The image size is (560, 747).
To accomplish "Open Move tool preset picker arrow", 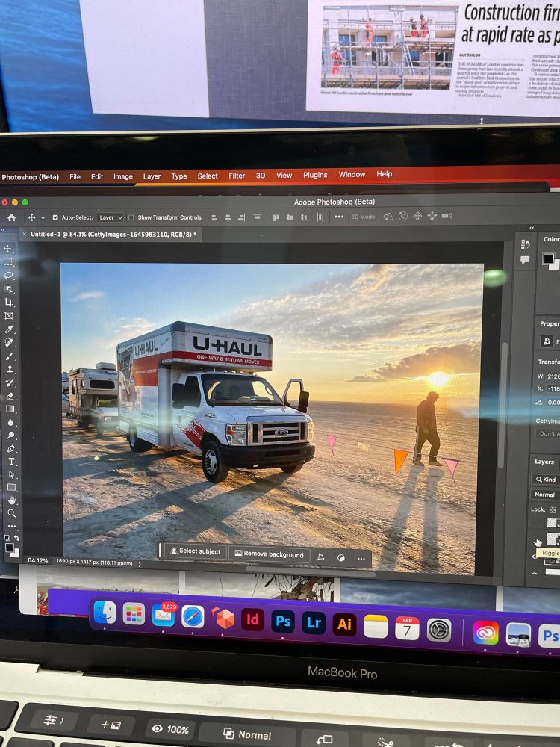I will (43, 217).
